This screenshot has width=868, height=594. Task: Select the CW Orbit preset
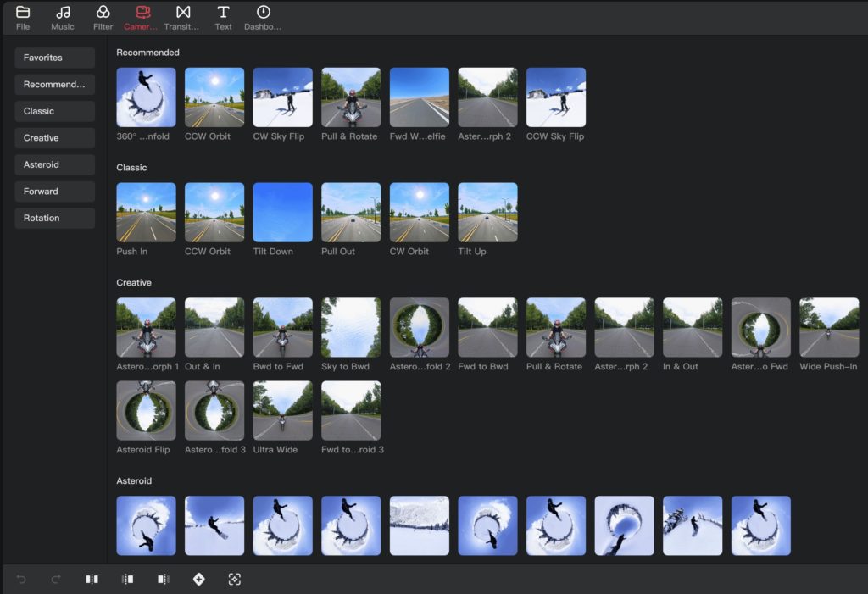[420, 213]
